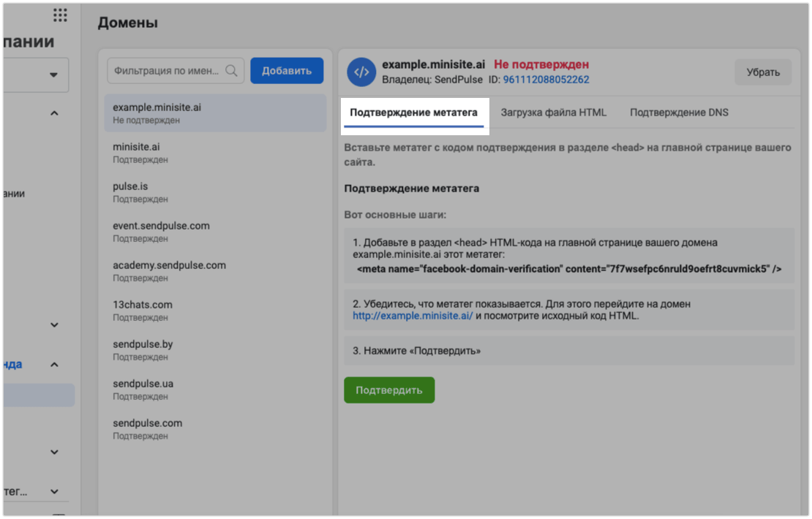
Task: Open the http://example.minisite.ai/ link
Action: 413,317
